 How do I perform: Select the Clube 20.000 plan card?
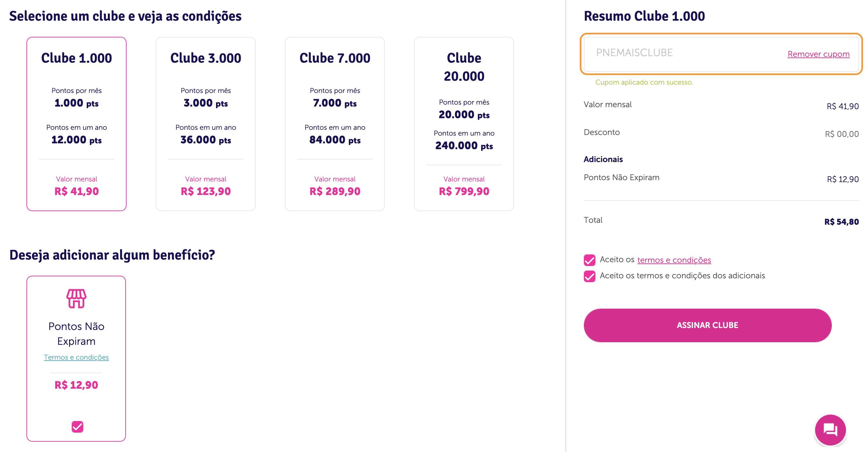[x=464, y=124]
